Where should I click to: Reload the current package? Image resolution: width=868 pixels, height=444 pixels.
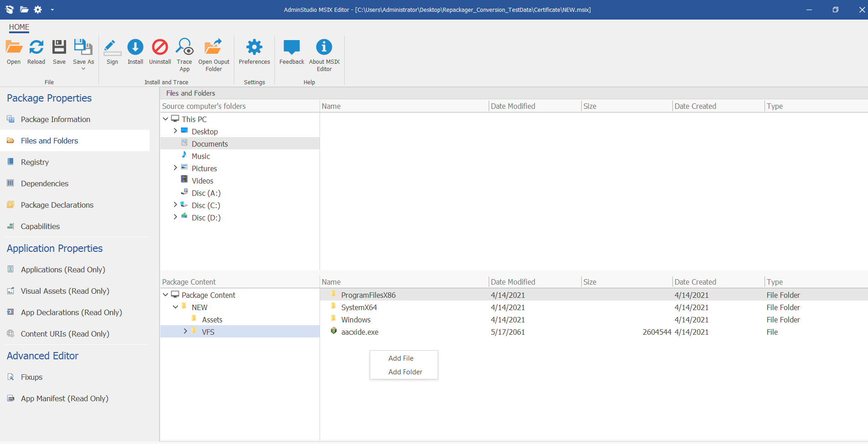coord(36,51)
